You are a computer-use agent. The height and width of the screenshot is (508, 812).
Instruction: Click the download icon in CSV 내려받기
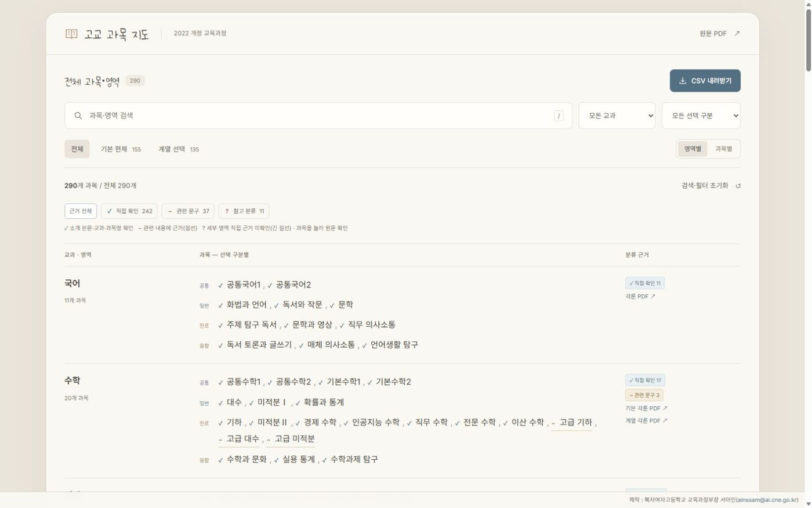683,81
